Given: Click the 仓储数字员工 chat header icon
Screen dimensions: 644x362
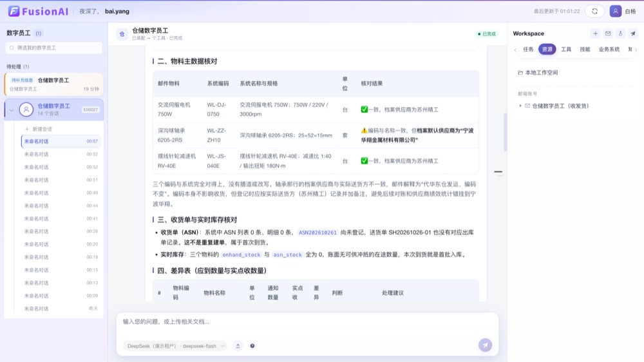Looking at the screenshot, I should point(122,34).
